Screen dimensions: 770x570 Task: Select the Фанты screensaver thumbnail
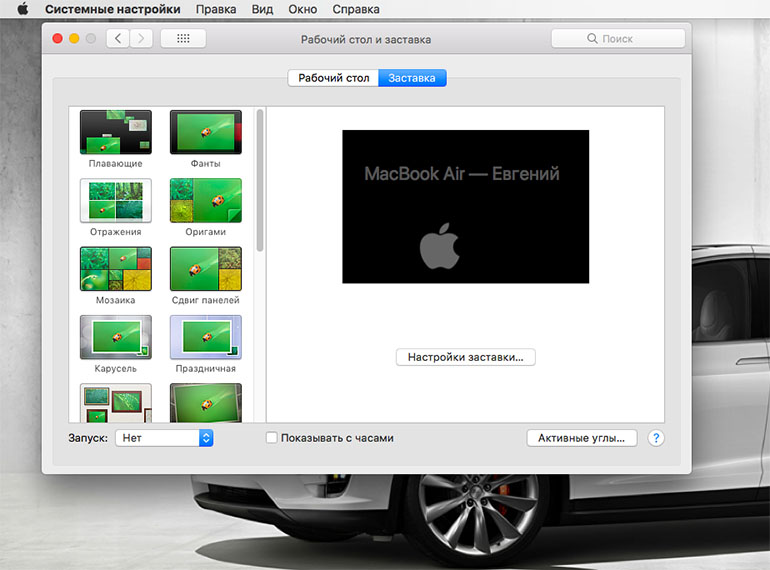206,132
